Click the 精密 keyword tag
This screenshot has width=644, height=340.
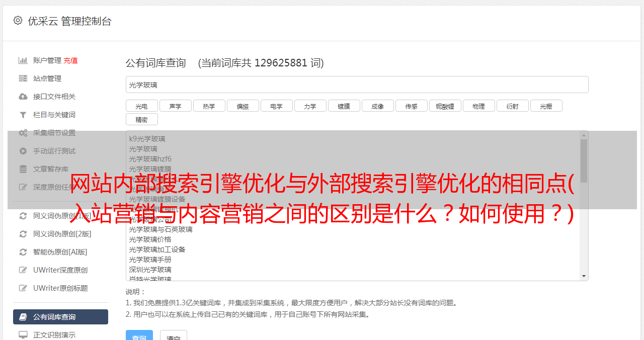141,119
